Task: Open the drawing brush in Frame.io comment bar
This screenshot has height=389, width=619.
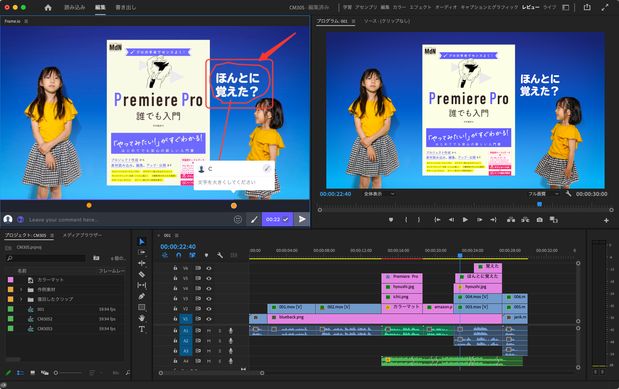Action: (254, 219)
